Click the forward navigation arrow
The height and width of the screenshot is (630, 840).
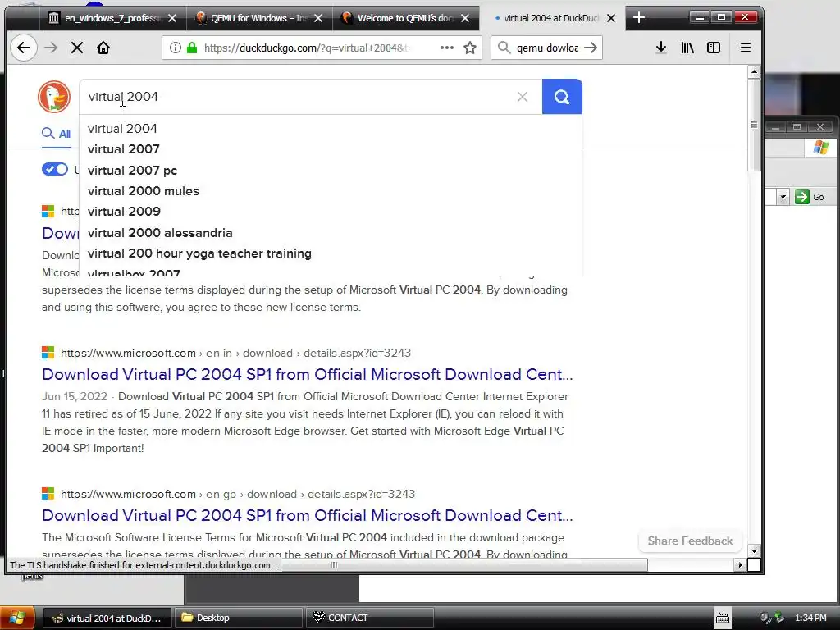pos(51,48)
